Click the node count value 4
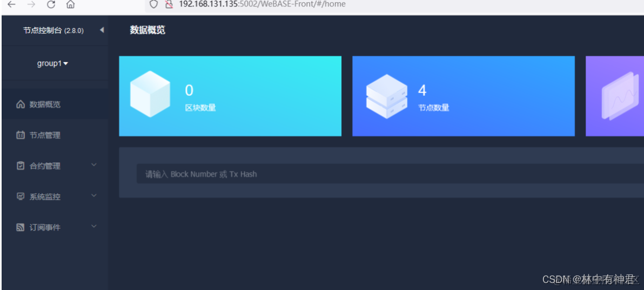This screenshot has height=290, width=644. (422, 90)
